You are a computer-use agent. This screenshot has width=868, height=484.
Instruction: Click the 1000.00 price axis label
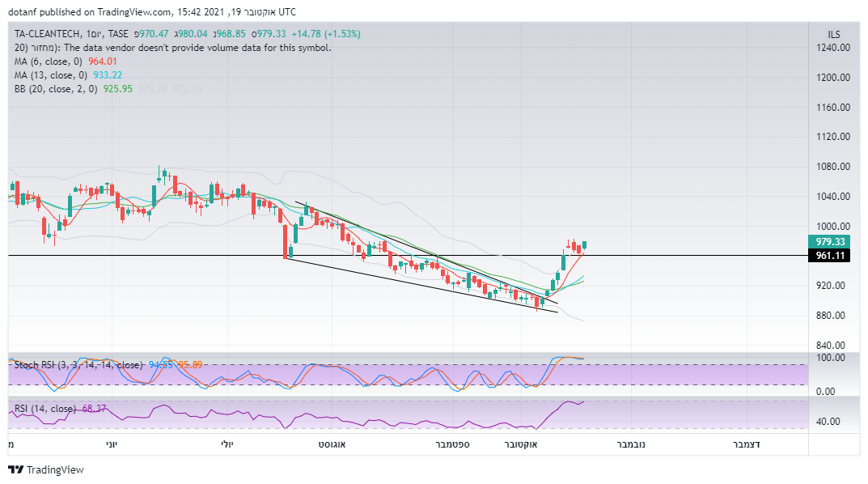point(833,226)
